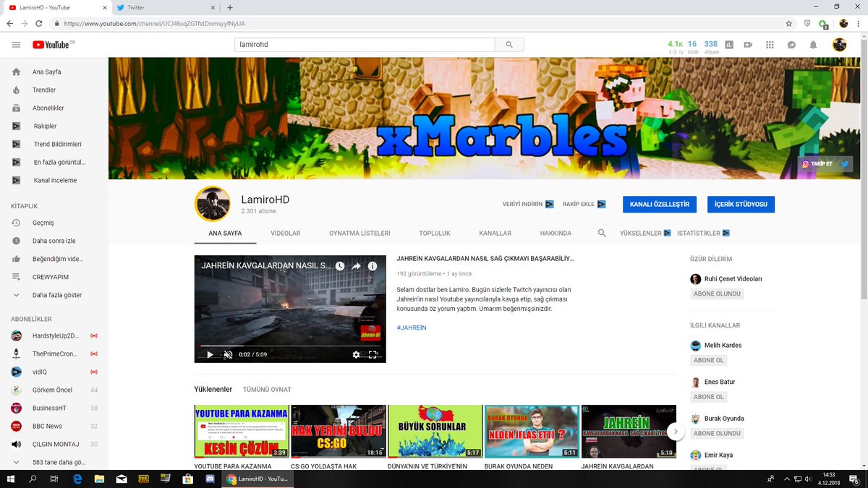Open Discord from the Windows taskbar
The width and height of the screenshot is (868, 488).
210,479
